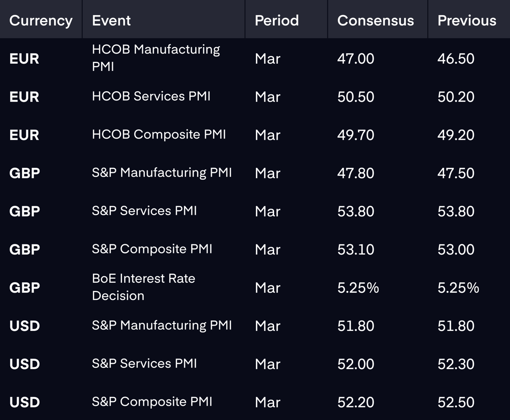The width and height of the screenshot is (510, 420).
Task: Click previous value 52.50
Action: pos(456,403)
